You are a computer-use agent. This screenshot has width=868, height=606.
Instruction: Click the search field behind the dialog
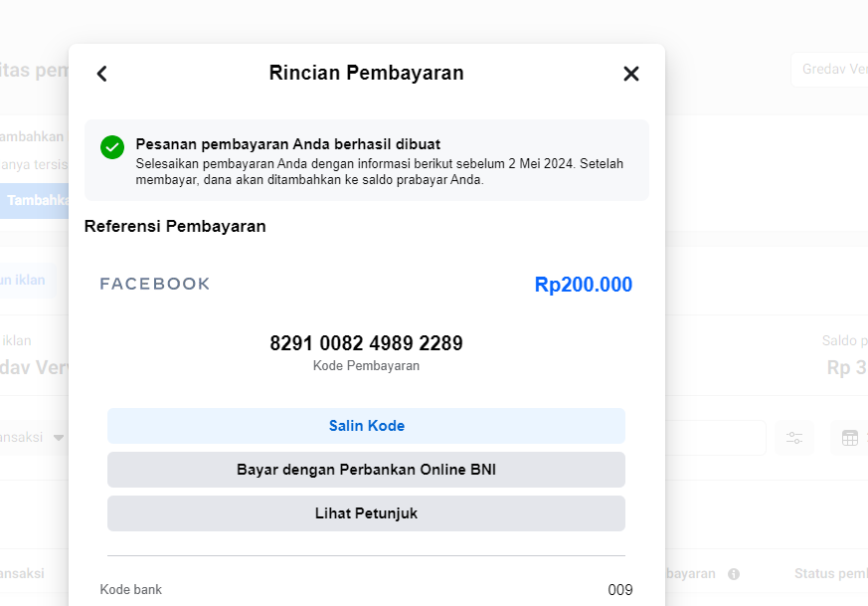pos(714,438)
